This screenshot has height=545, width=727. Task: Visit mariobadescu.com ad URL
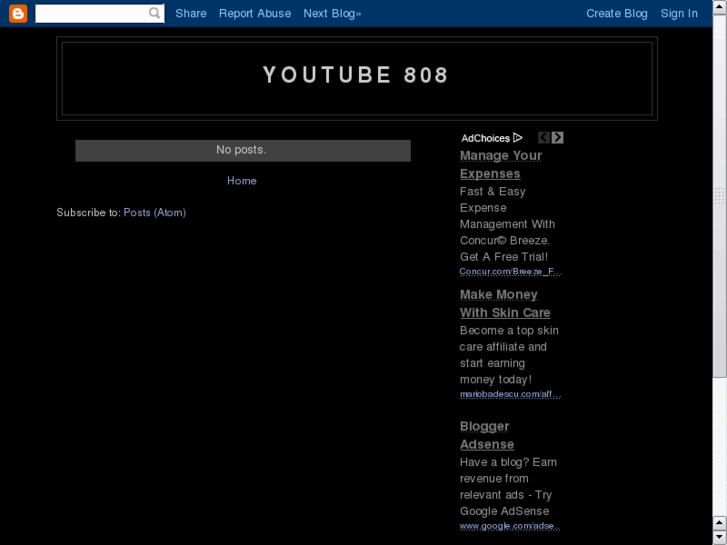coord(510,394)
